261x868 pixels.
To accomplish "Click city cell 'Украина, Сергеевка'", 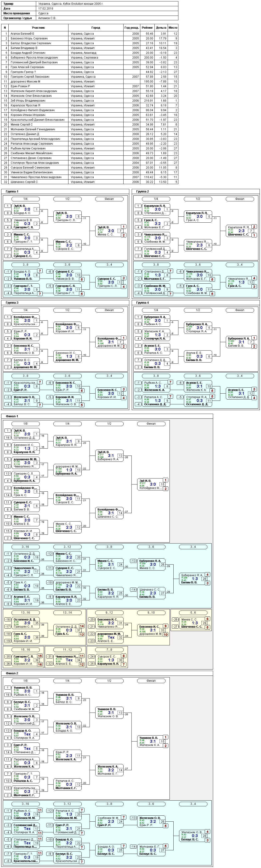I will [84, 58].
